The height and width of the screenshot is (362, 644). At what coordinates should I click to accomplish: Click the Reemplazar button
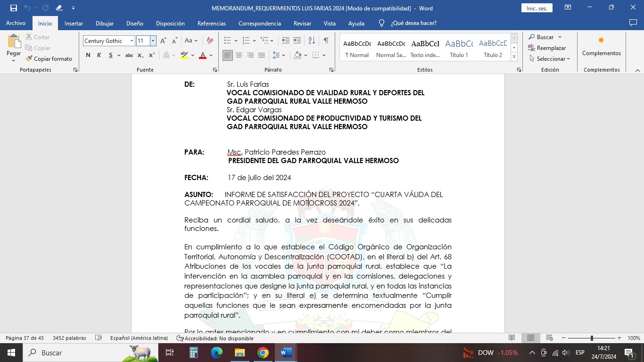pos(547,48)
